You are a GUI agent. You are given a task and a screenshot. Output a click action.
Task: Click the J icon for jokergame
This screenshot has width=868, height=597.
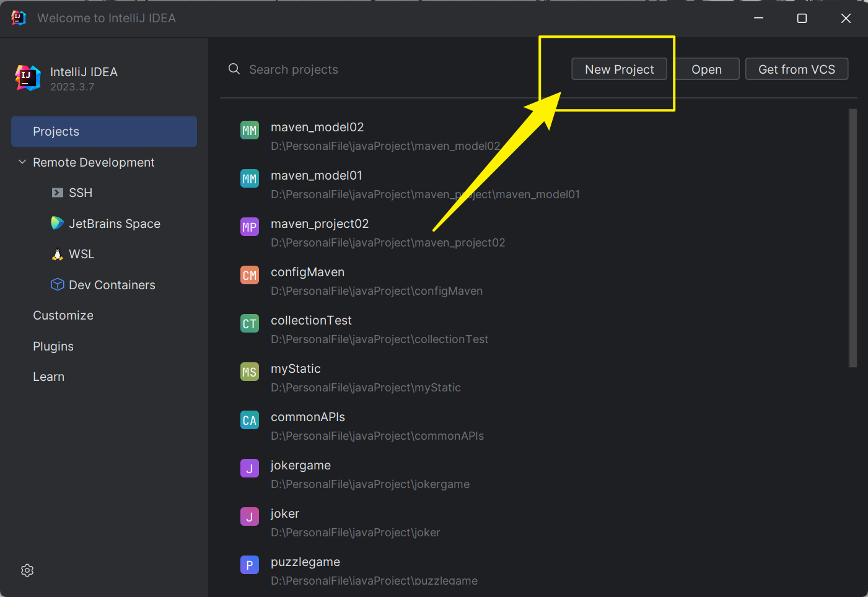250,468
